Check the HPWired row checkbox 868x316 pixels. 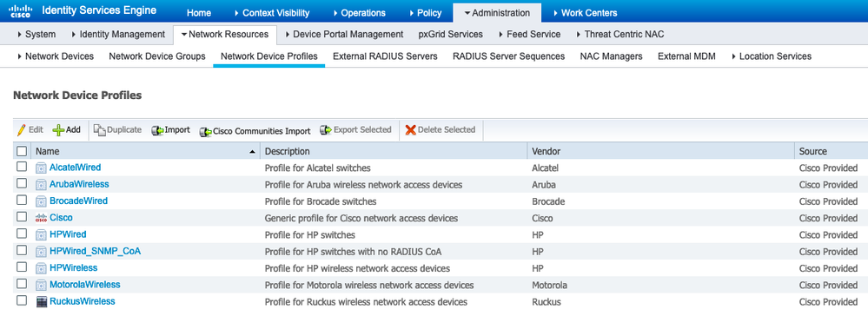tap(22, 234)
